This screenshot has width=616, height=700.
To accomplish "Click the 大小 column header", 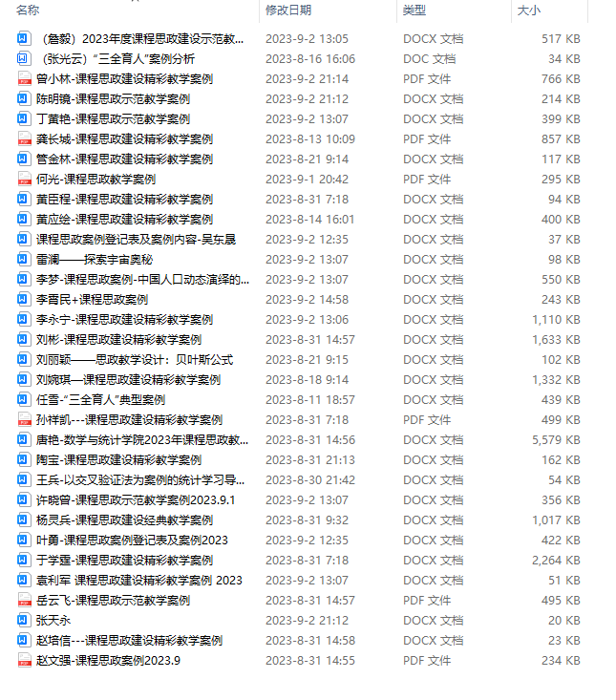I will (528, 10).
